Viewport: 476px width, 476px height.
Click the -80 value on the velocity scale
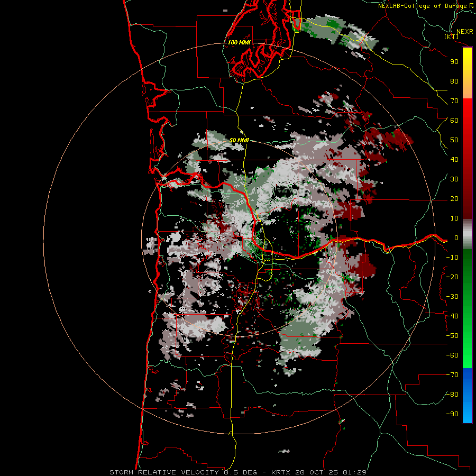[452, 395]
